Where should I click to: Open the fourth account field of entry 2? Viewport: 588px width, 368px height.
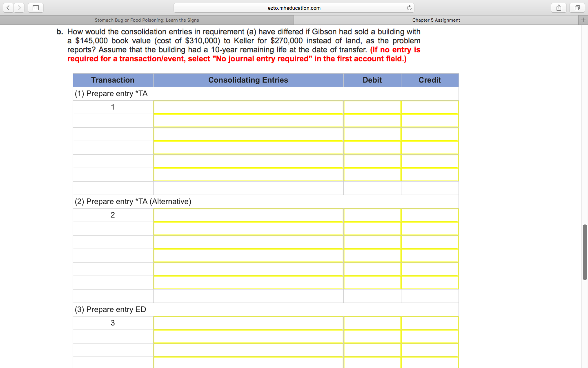(248, 256)
